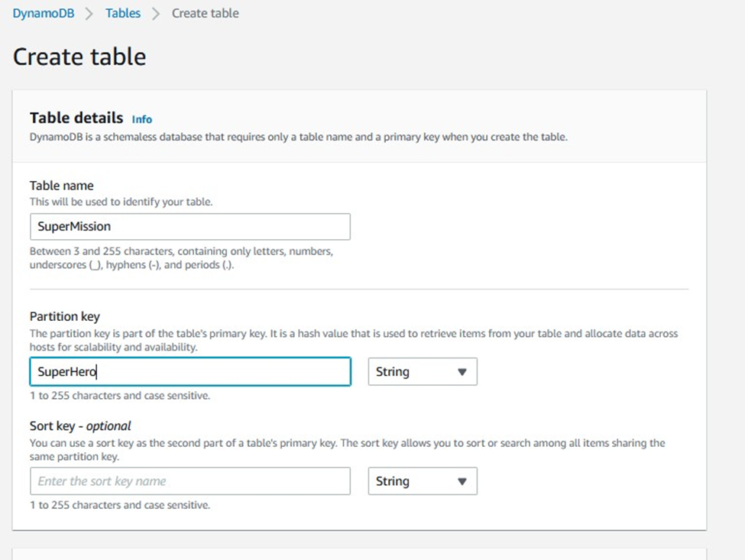Open the DynamoDB breadcrumb link
Image resolution: width=745 pixels, height=560 pixels.
click(44, 13)
